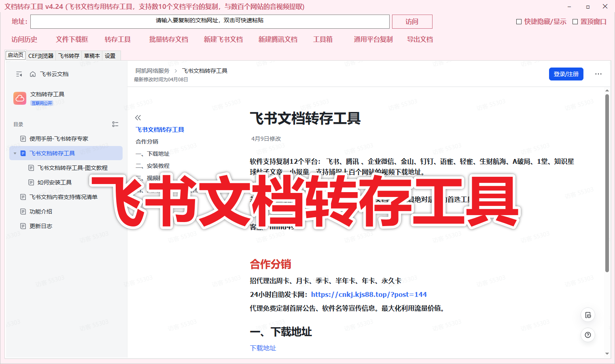
Task: Open the 草稿本 tab
Action: point(92,55)
